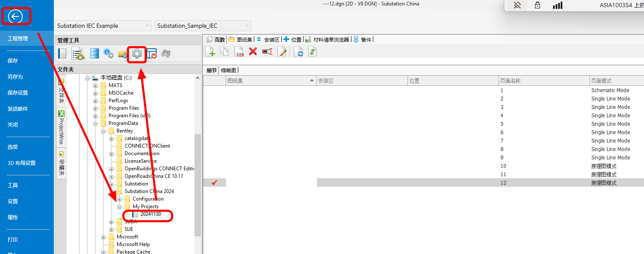Screen dimensions: 644x254
Task: Click the edit page pencil icon
Action: (x=282, y=52)
